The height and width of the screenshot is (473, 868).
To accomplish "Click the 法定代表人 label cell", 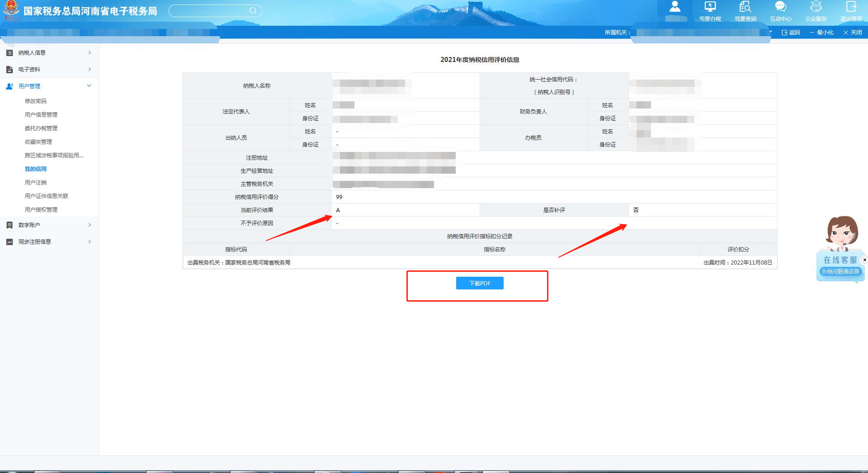I will click(x=236, y=112).
